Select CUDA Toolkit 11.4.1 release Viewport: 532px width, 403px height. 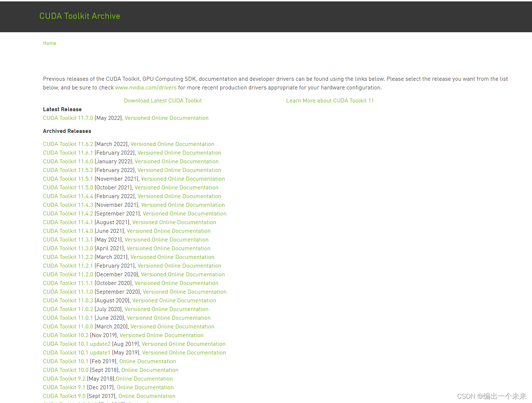68,222
